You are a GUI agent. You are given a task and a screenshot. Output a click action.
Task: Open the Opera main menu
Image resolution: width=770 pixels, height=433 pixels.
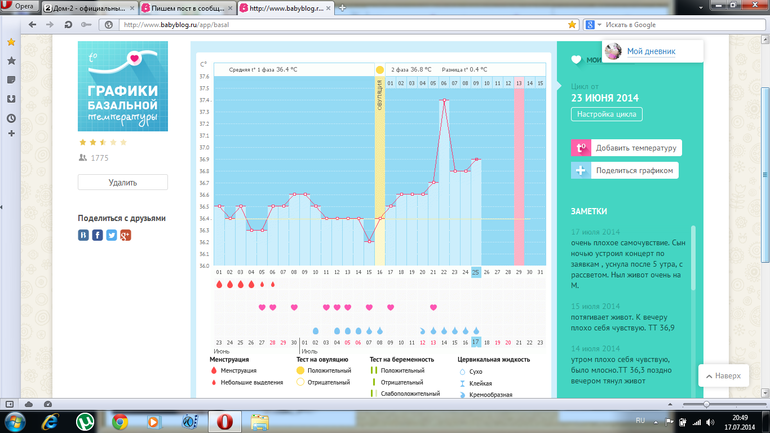(20, 7)
